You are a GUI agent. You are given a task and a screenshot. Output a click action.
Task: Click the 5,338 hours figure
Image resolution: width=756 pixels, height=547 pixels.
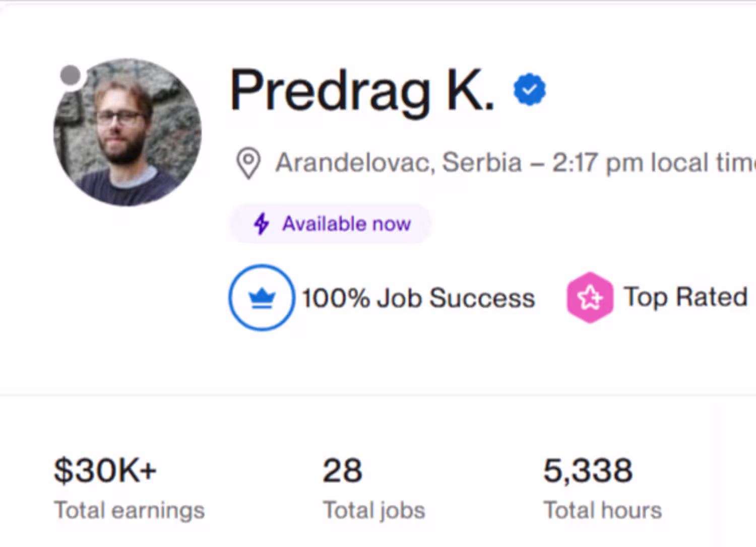coord(588,470)
